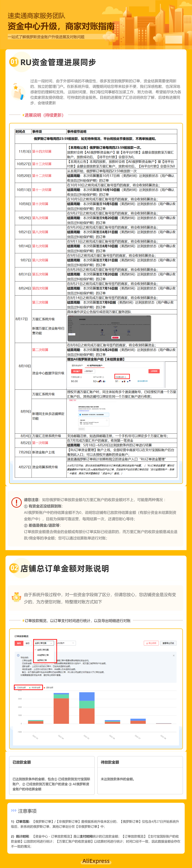Click the 第十三次结算 red entry
The width and height of the screenshot is (192, 868).
click(42, 164)
